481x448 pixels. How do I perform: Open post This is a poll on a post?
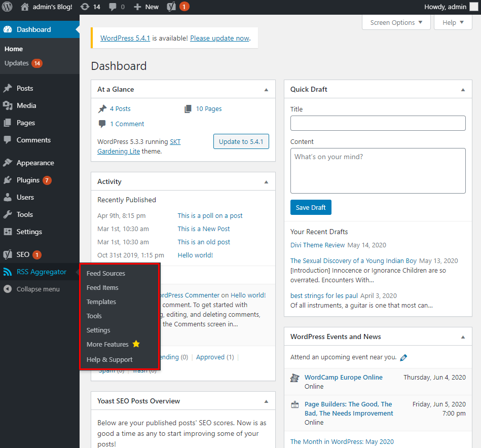click(210, 215)
